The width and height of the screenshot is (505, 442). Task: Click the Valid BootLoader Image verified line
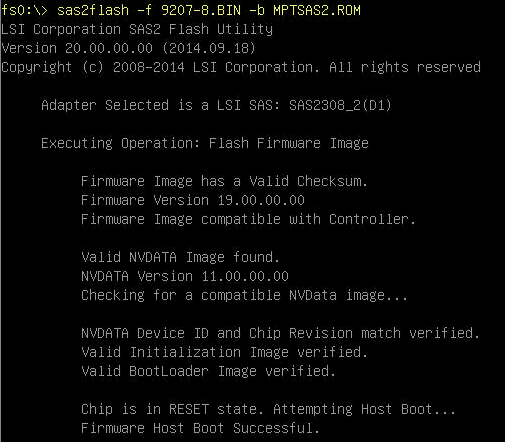(208, 371)
